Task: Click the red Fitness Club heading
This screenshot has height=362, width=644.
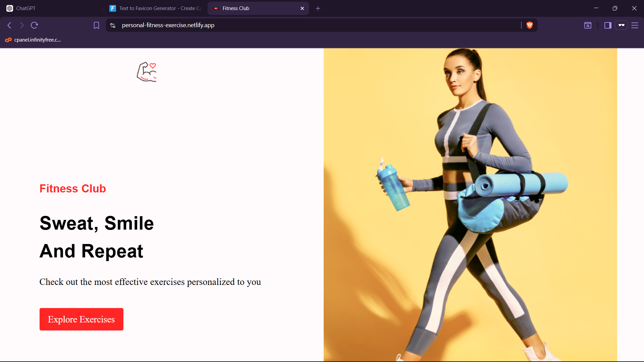Action: (x=73, y=189)
